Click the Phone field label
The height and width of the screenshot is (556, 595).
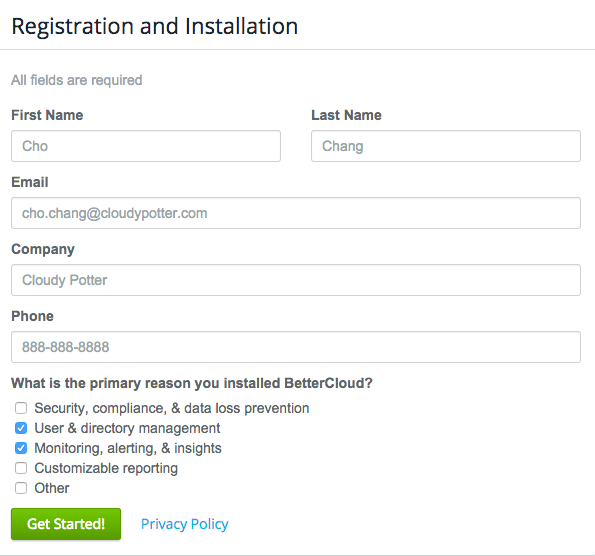click(32, 316)
